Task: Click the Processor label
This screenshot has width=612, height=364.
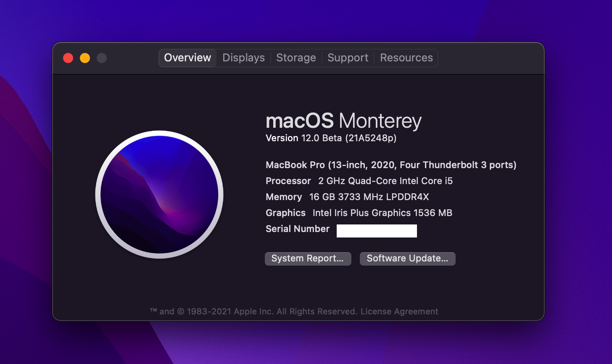Action: click(x=288, y=181)
